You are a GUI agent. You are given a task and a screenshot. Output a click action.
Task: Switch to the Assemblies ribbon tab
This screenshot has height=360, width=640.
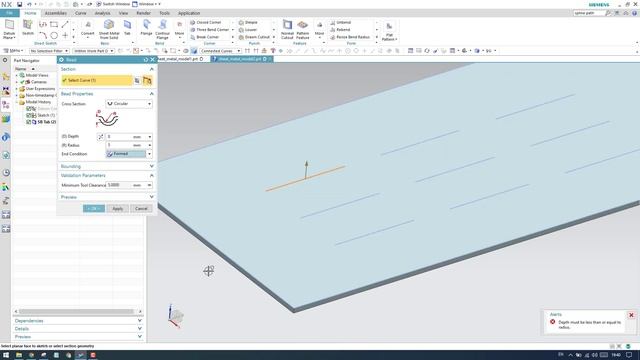[56, 13]
